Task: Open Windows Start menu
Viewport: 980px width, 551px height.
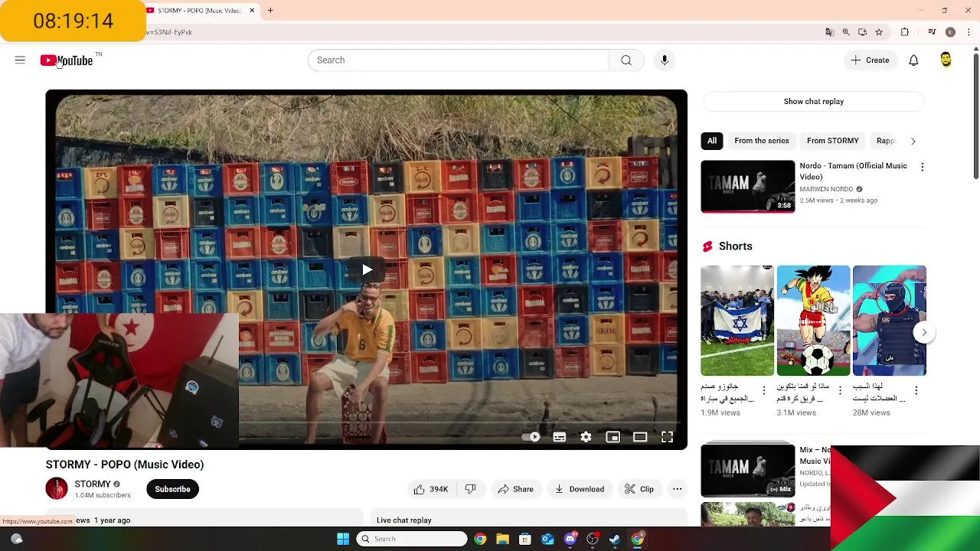Action: tap(343, 539)
